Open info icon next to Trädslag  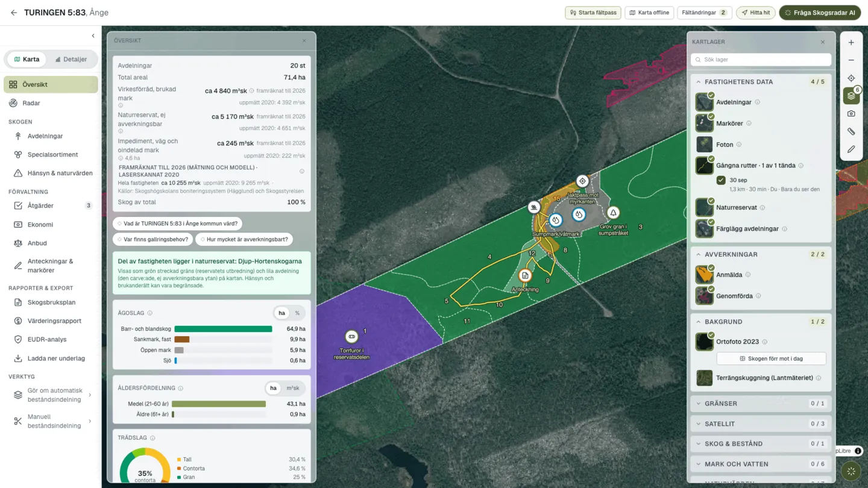[153, 438]
